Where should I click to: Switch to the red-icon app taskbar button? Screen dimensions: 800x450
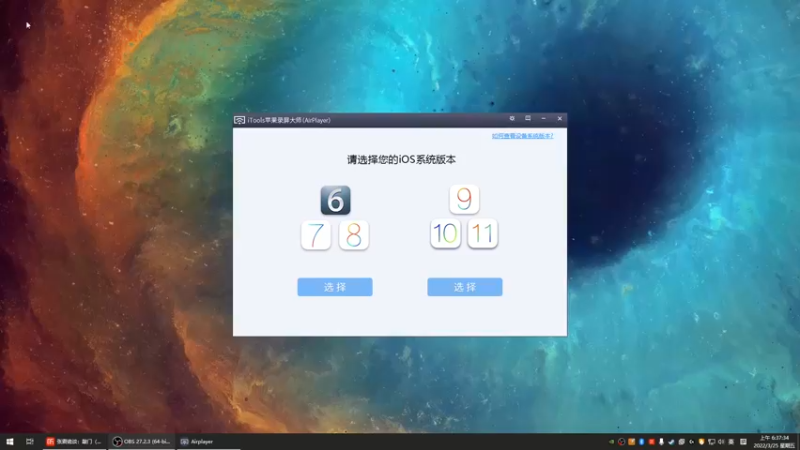[74, 441]
